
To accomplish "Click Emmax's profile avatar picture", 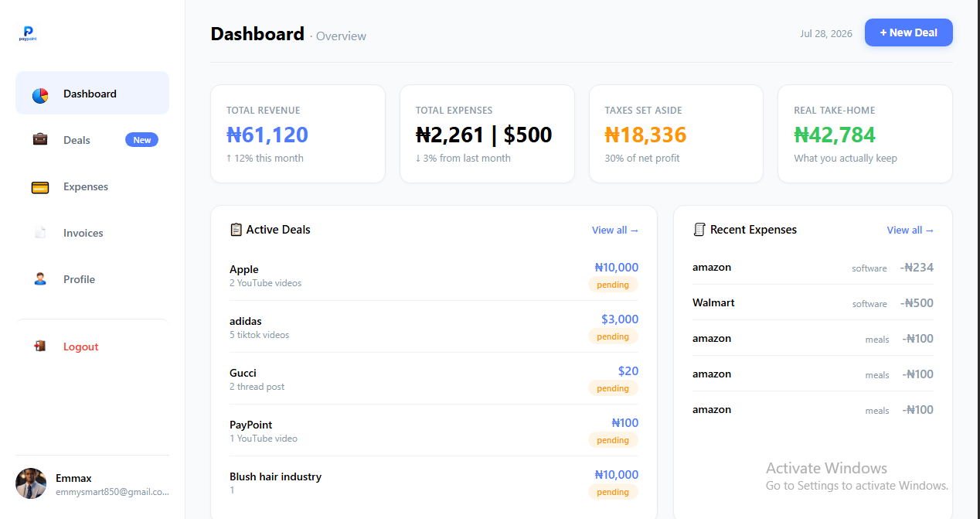I will (31, 483).
